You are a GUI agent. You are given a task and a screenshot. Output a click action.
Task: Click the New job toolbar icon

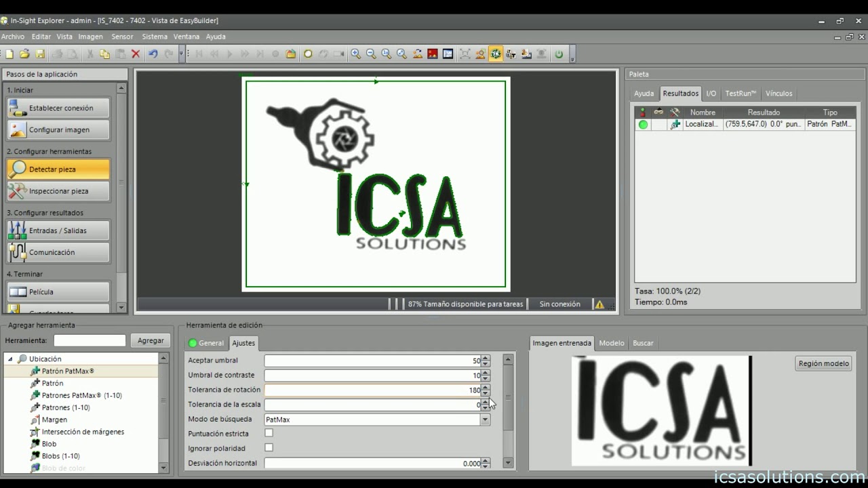9,54
